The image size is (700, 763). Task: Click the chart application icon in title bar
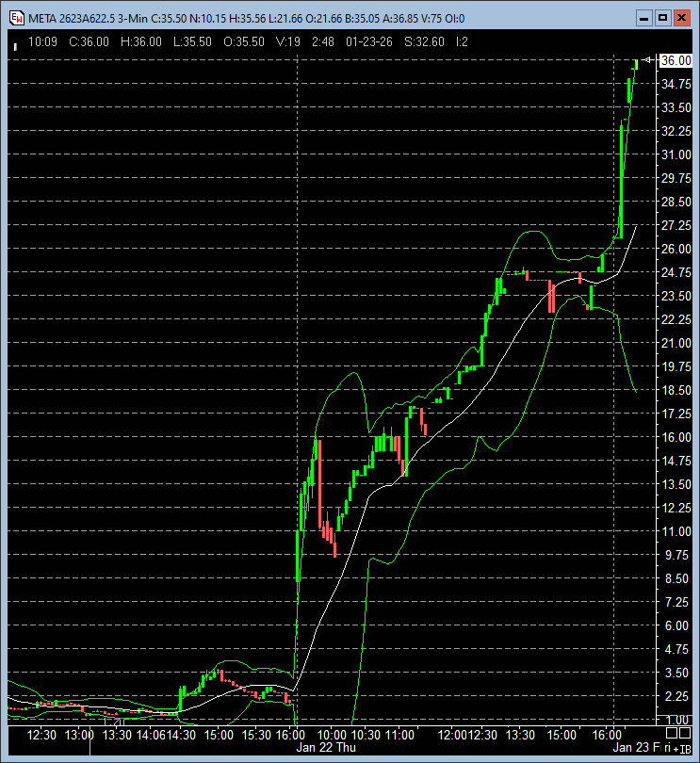[16, 17]
